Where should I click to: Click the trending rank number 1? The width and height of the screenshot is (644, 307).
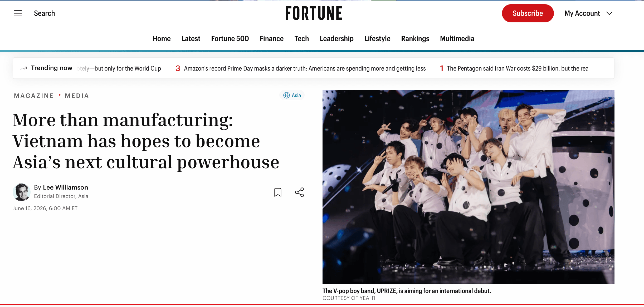pyautogui.click(x=442, y=68)
